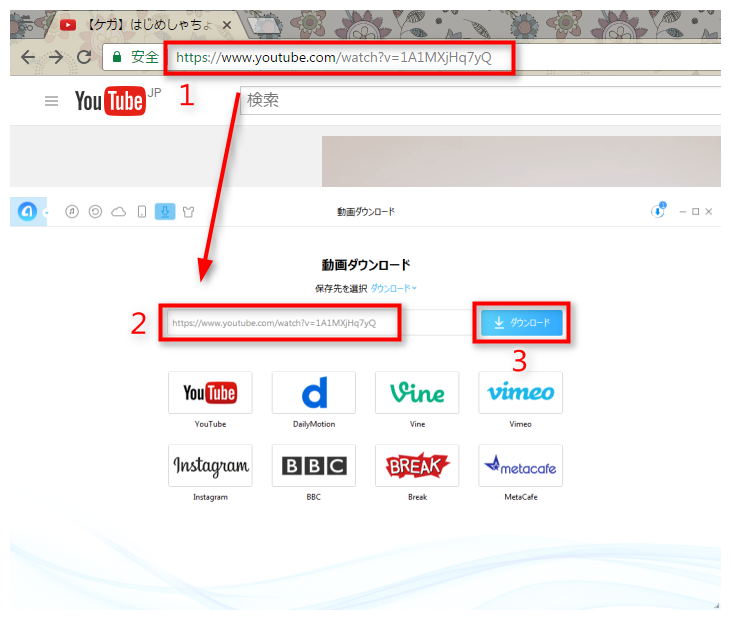This screenshot has height=620, width=731.
Task: Choose the Vine site tile
Action: pyautogui.click(x=417, y=393)
